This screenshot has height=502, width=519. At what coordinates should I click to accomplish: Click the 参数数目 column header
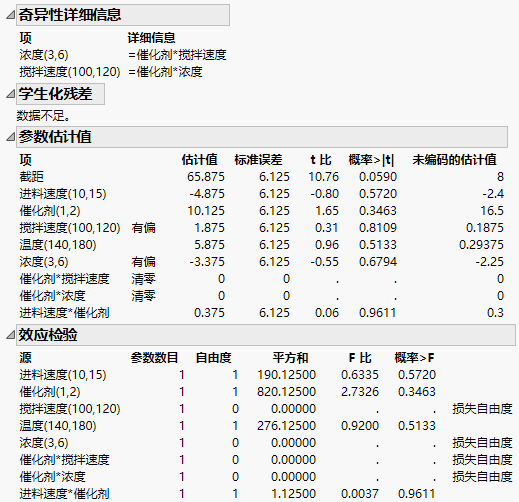(154, 358)
